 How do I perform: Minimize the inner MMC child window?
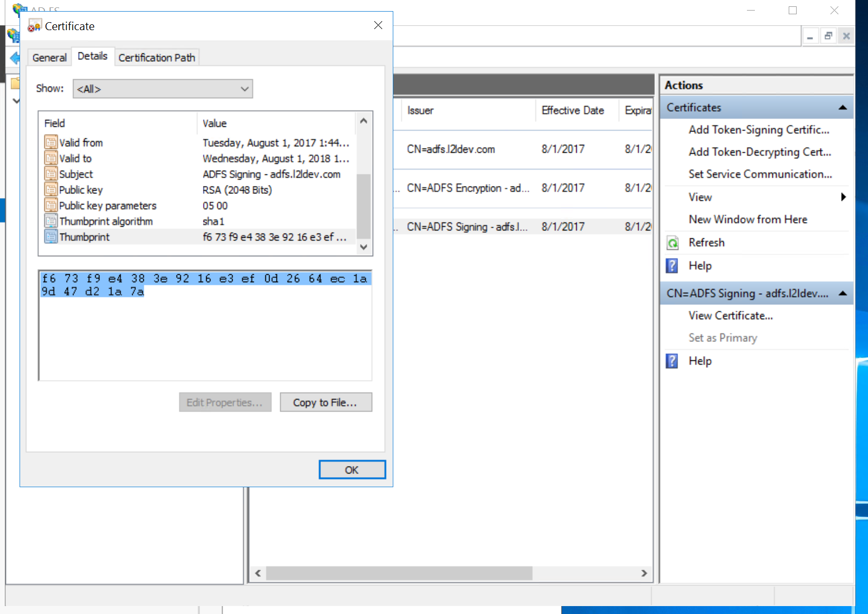coord(810,36)
